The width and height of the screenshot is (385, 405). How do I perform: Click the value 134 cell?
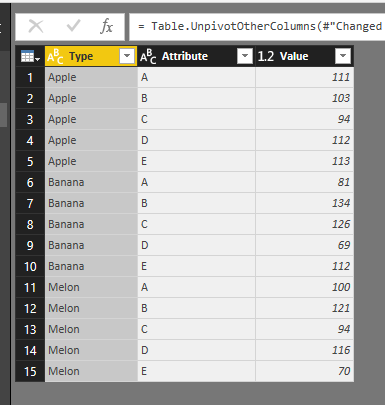[x=304, y=203]
